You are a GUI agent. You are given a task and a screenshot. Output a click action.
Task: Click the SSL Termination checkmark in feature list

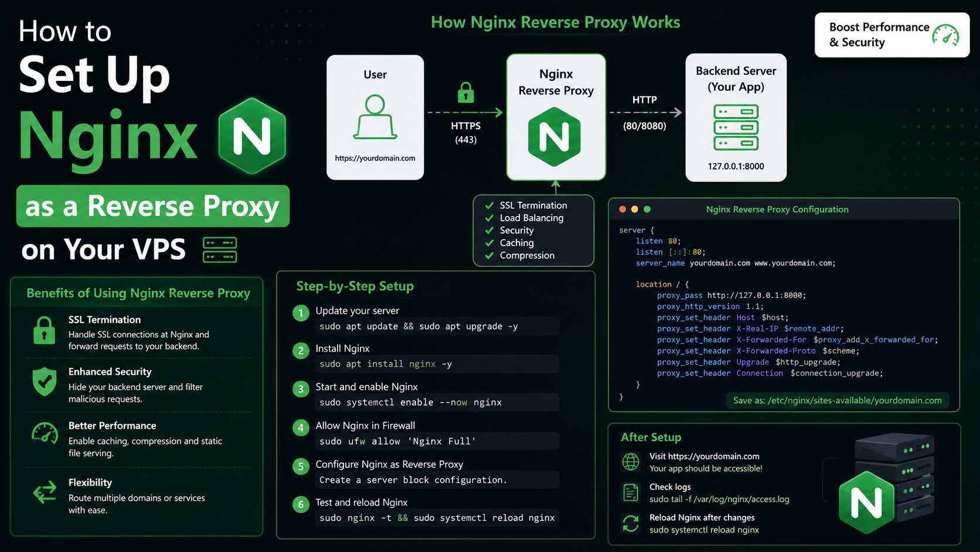tap(489, 205)
